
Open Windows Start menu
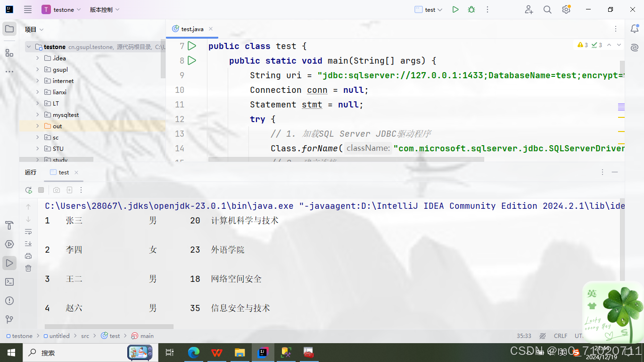point(11,353)
